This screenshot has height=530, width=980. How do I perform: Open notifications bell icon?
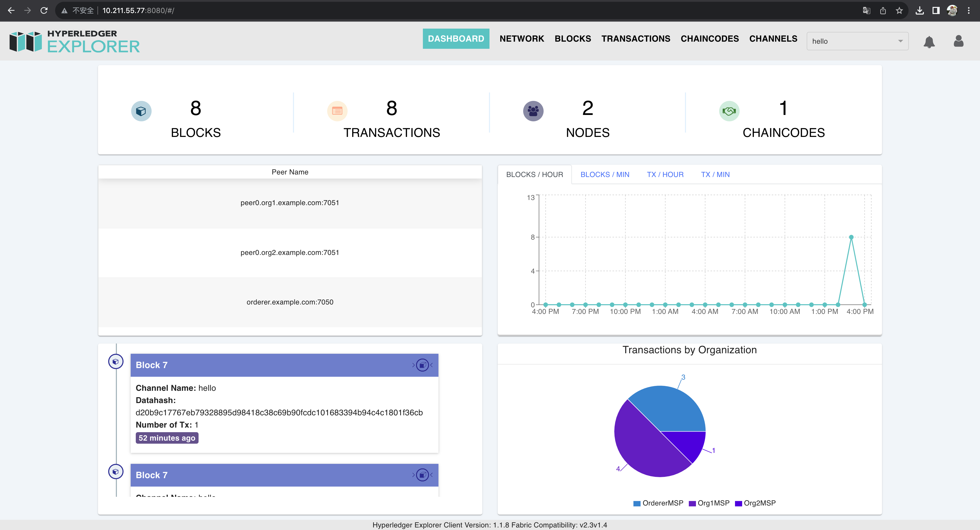(x=929, y=41)
